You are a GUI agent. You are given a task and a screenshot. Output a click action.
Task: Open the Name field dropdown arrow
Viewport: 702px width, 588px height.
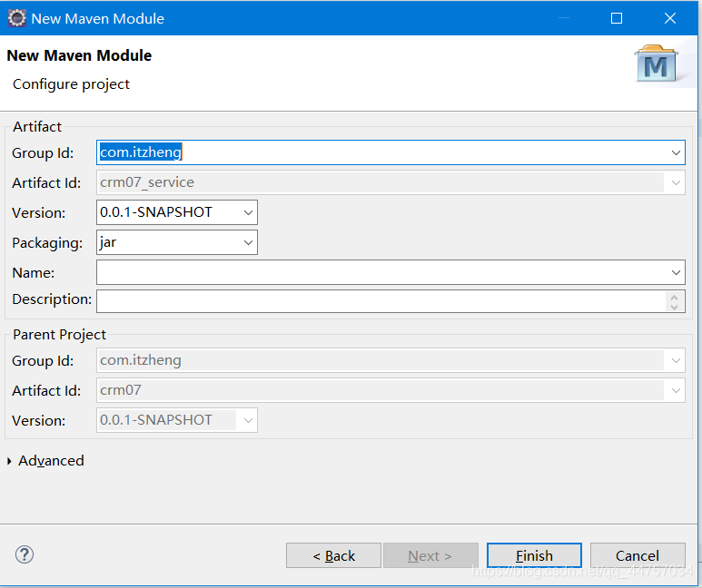click(x=676, y=272)
